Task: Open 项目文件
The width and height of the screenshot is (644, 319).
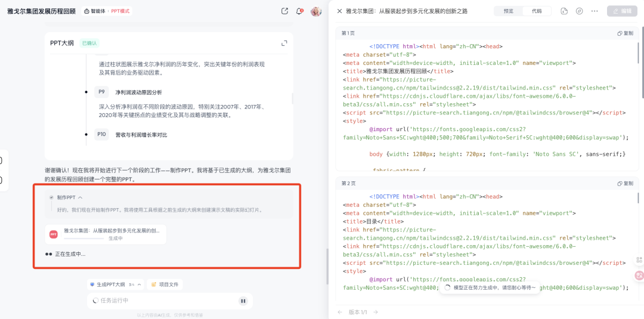Action: [x=165, y=284]
